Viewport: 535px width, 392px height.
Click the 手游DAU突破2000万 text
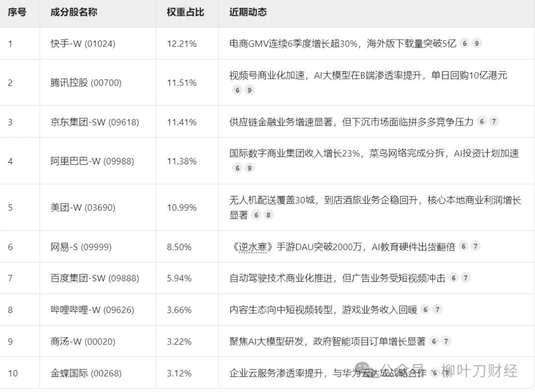click(319, 247)
